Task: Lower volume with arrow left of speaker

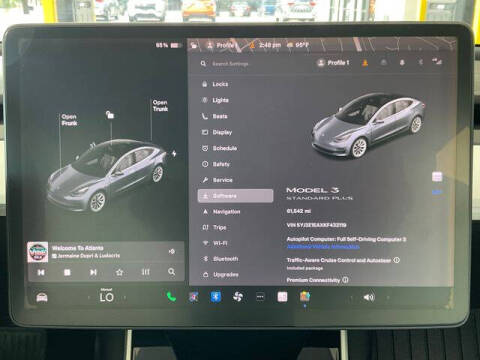Action: 351,297
